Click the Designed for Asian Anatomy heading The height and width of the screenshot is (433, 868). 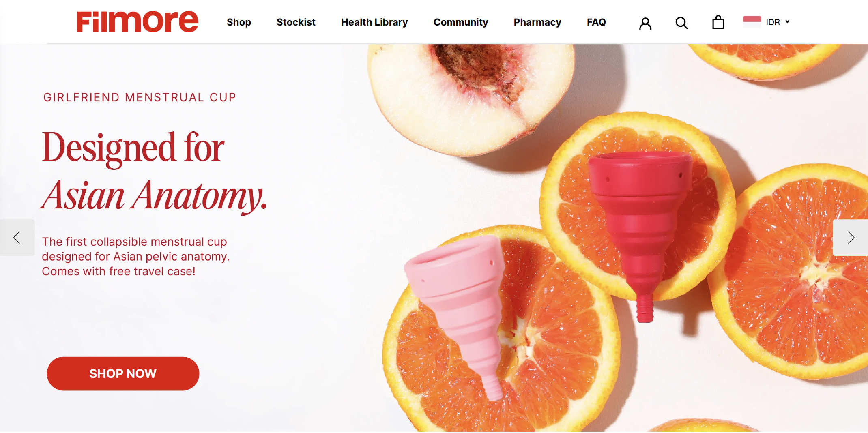154,172
